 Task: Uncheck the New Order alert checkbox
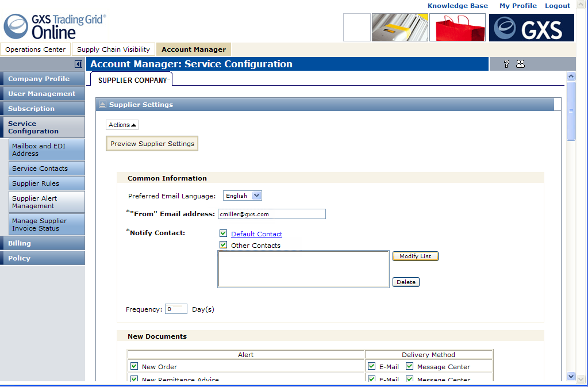[x=134, y=366]
